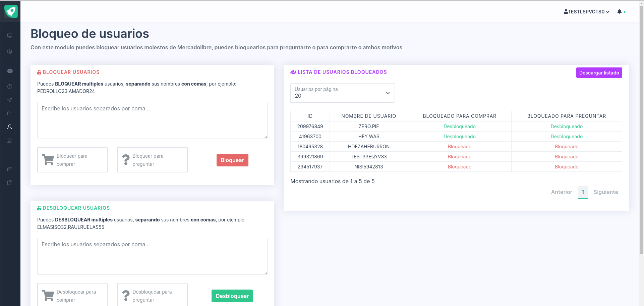This screenshot has height=306, width=644.
Task: Open the question mark help sidebar icon
Action: point(10,87)
